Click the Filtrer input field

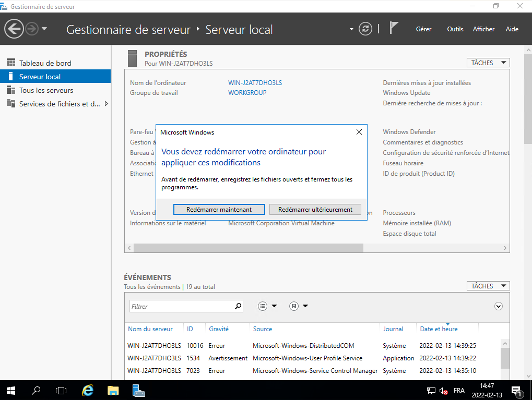coord(180,306)
